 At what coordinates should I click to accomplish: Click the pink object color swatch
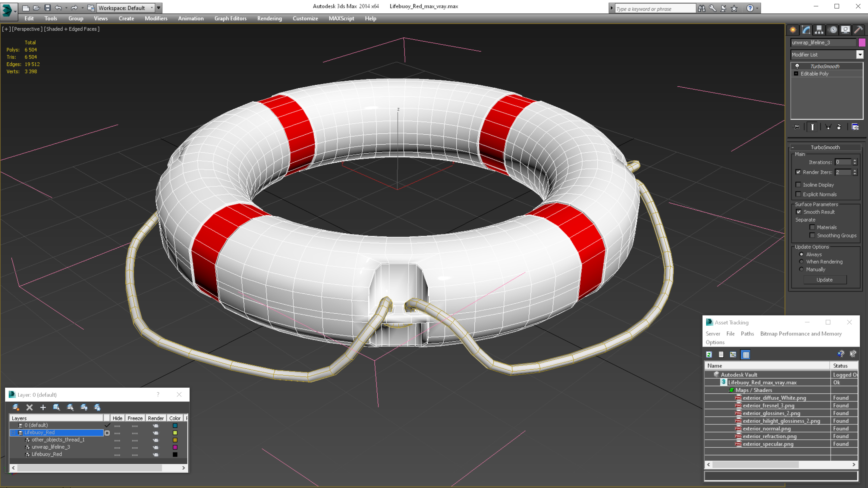tap(862, 42)
